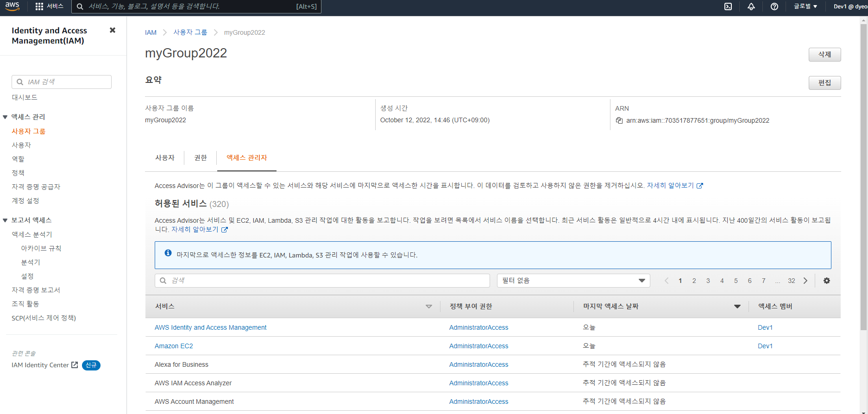Click the page vertical scrollbar
868x414 pixels.
click(x=864, y=176)
